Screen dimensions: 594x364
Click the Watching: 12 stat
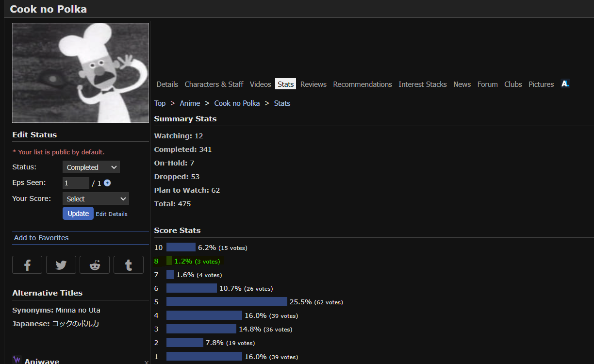[x=179, y=136]
